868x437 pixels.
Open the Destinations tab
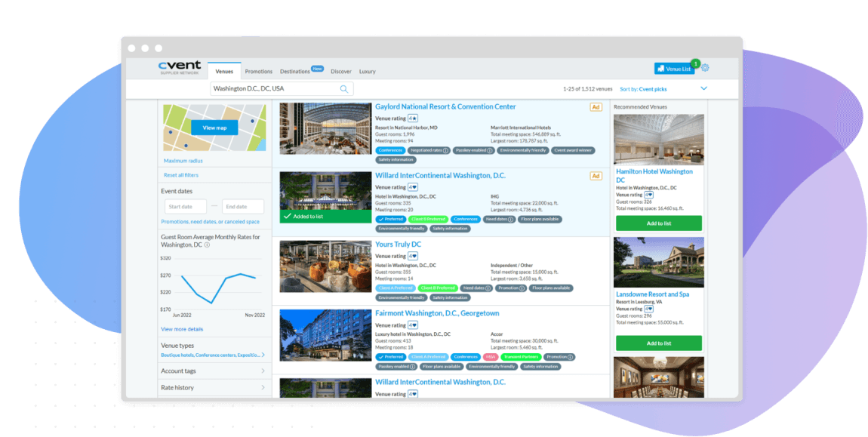295,72
